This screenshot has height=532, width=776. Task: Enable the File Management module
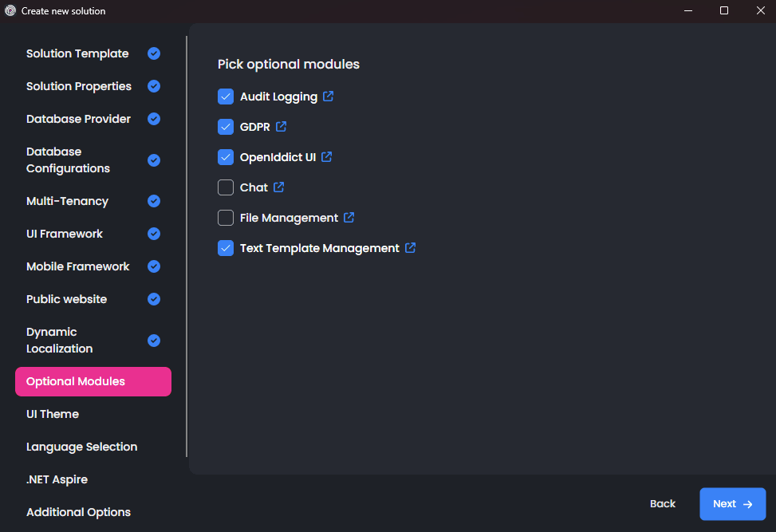pos(226,217)
